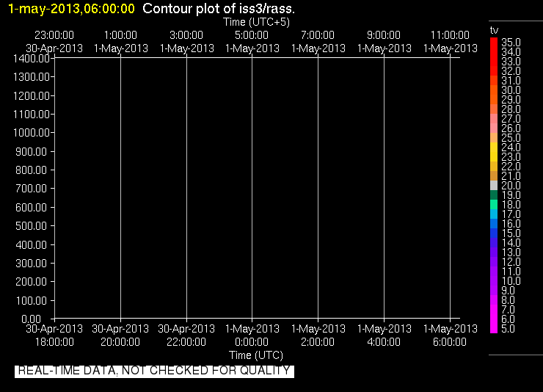Click the 9:00:00 top axis time label

click(384, 35)
